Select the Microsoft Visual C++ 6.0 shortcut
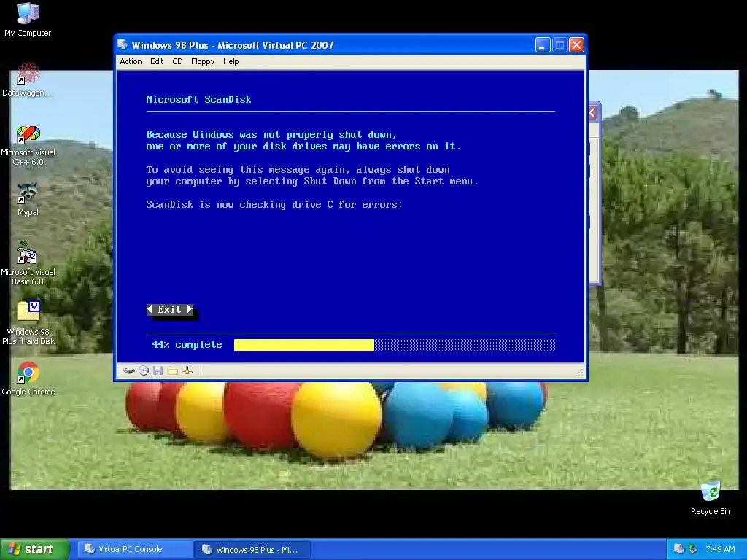This screenshot has width=747, height=560. 28,145
